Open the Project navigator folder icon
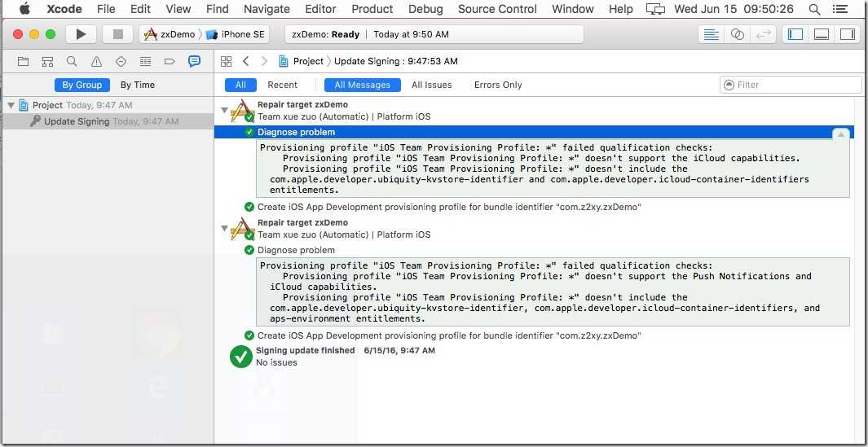Image resolution: width=868 pixels, height=447 pixels. click(24, 61)
